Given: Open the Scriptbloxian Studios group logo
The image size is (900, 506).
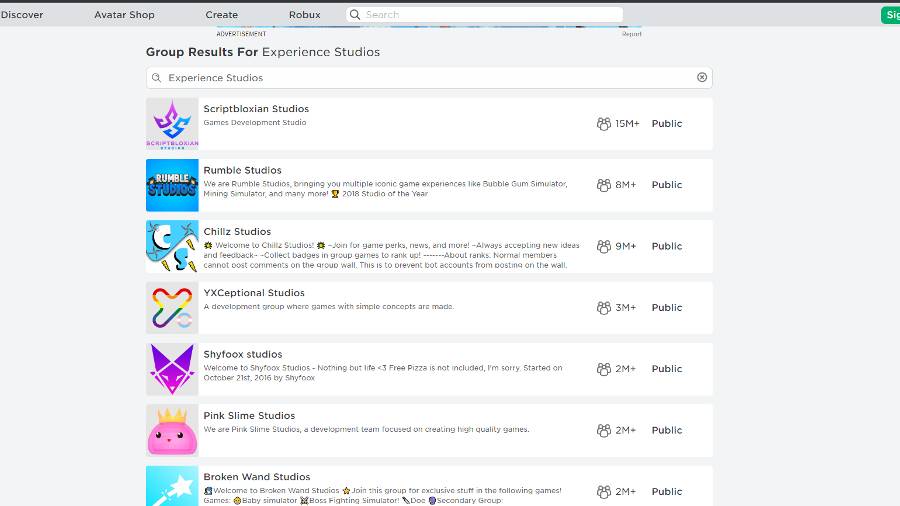Looking at the screenshot, I should 172,124.
